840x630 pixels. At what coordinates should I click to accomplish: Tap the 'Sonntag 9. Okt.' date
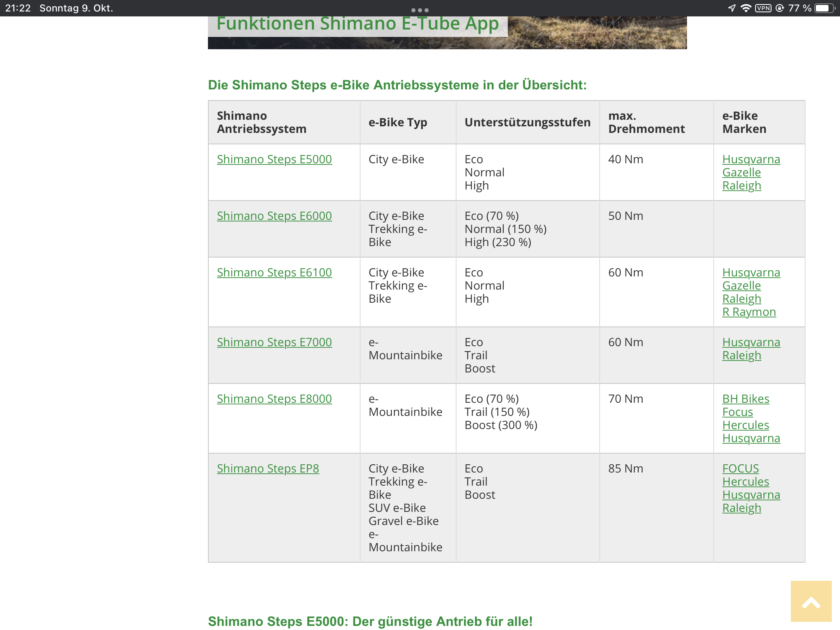[x=76, y=8]
